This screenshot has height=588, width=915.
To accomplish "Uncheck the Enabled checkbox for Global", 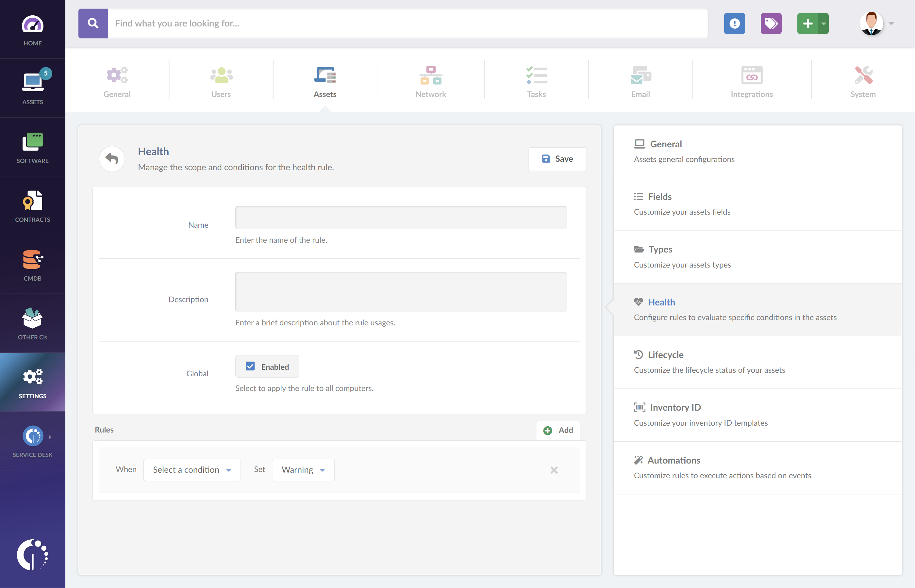I will [x=251, y=366].
